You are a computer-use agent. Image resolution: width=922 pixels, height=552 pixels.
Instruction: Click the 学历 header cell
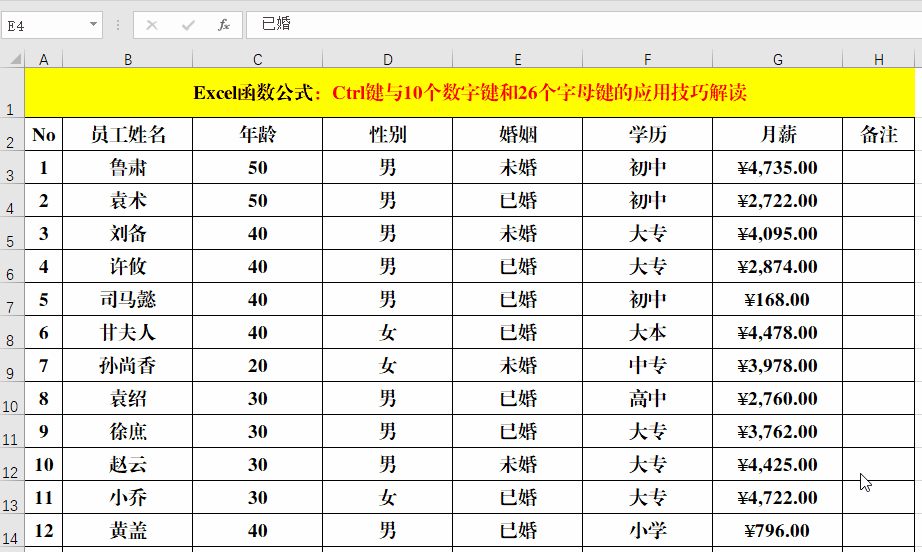[647, 134]
